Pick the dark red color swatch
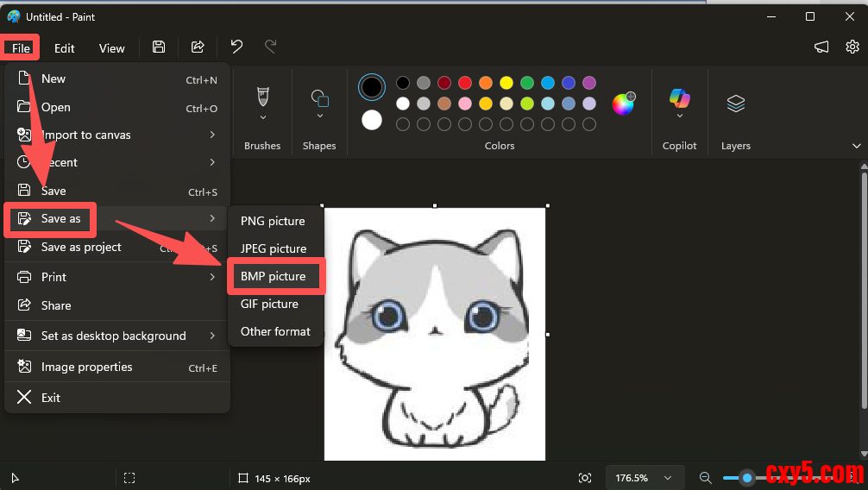 pyautogui.click(x=444, y=83)
